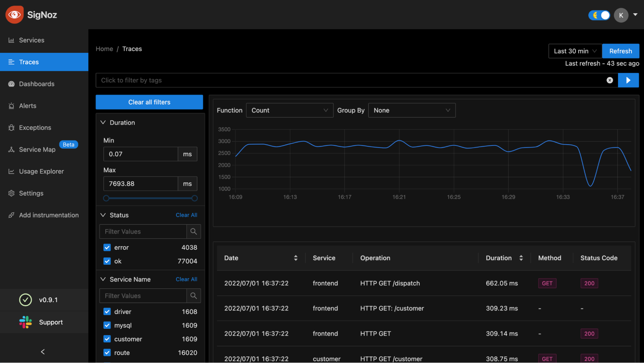Click the Services bar chart icon
The image size is (644, 363).
(11, 40)
